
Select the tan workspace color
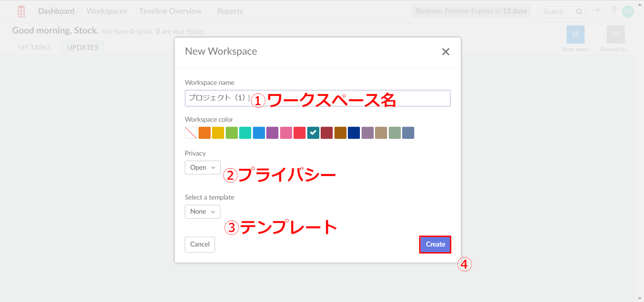pyautogui.click(x=381, y=133)
